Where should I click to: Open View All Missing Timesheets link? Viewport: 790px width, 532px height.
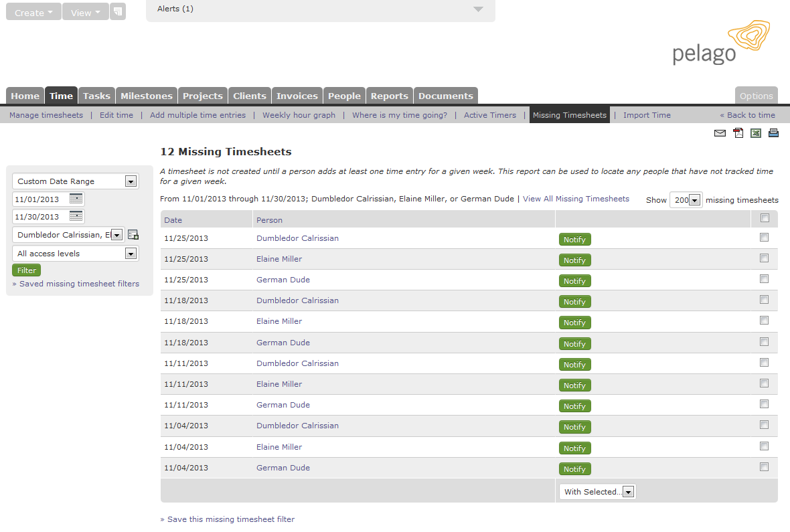576,199
